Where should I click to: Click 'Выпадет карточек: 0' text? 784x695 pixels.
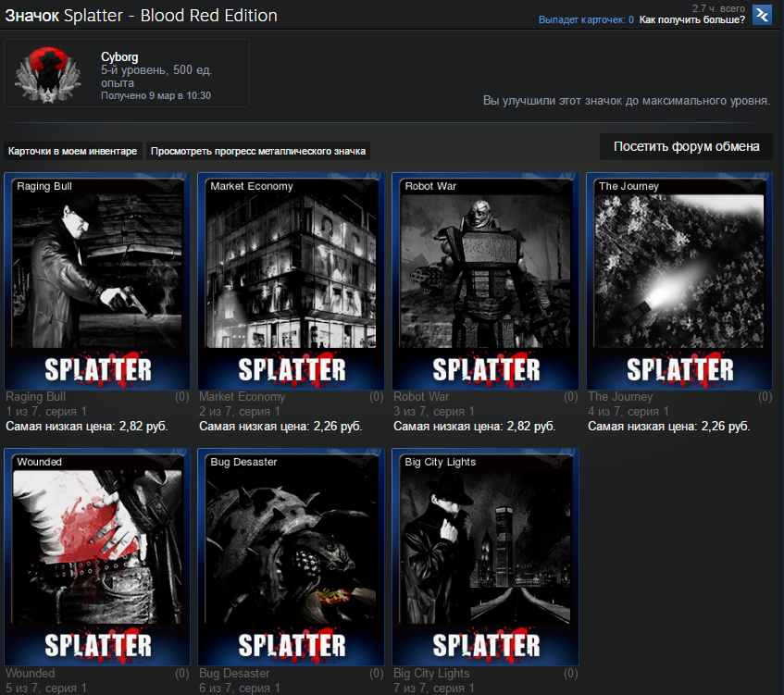coord(586,19)
